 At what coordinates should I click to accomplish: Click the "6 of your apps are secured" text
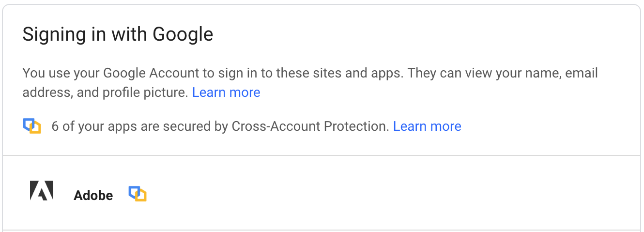point(140,126)
